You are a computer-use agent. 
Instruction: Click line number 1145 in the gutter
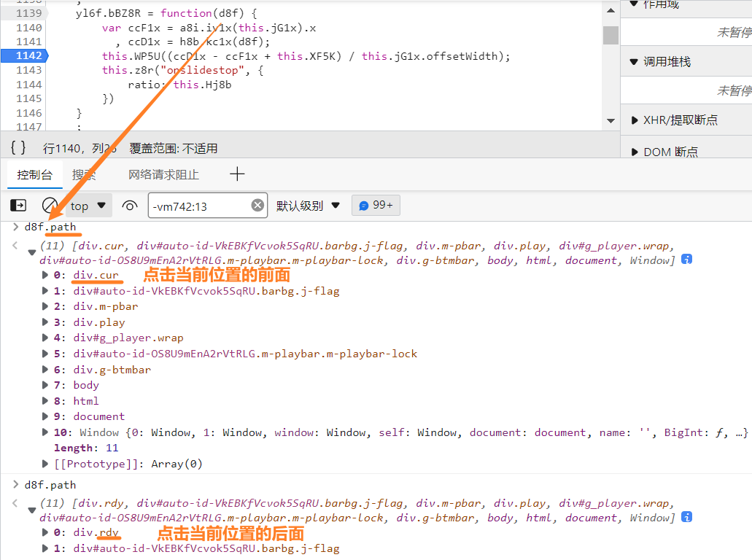(29, 98)
